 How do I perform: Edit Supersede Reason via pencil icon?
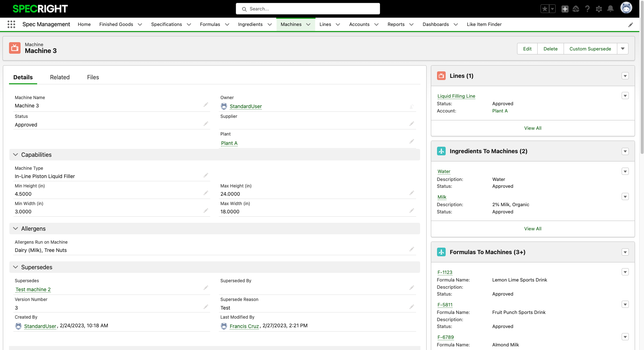(x=412, y=307)
